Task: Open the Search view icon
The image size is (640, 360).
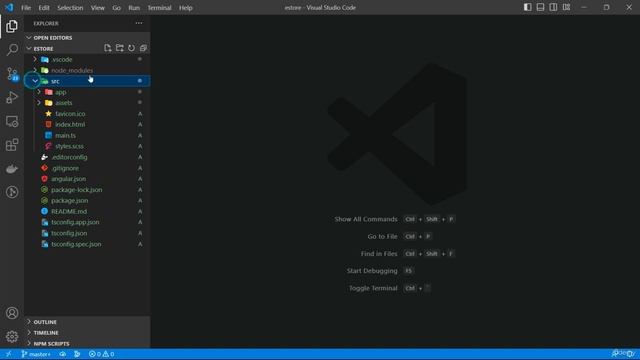Action: pos(12,50)
